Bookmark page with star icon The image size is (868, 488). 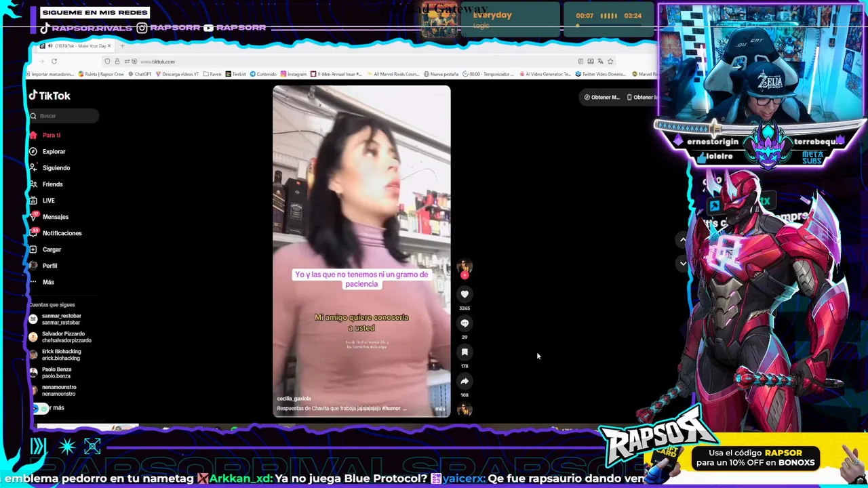(x=610, y=61)
